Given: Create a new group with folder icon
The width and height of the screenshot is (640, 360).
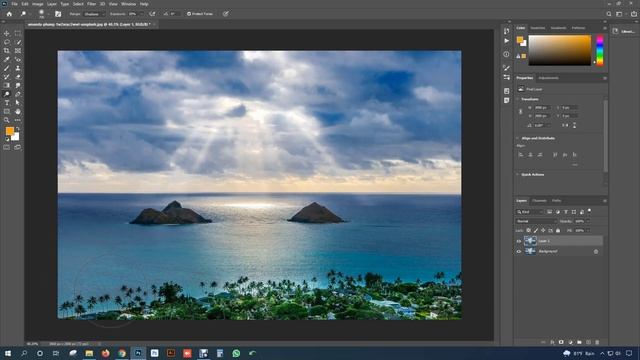Looking at the screenshot, I should point(579,342).
